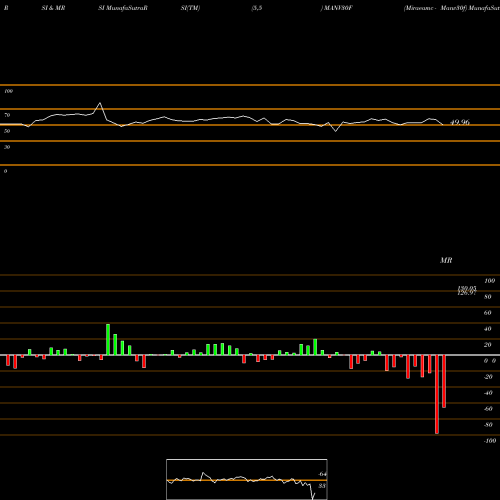The width and height of the screenshot is (500, 500).
Task: Click the longest red MR histogram bar
Action: coord(437,394)
